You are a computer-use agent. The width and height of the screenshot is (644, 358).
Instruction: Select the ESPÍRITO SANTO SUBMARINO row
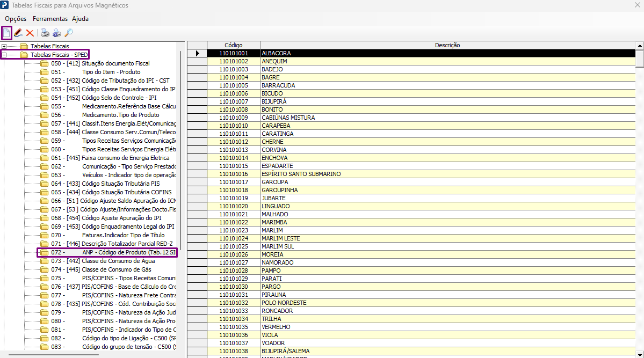coord(422,174)
